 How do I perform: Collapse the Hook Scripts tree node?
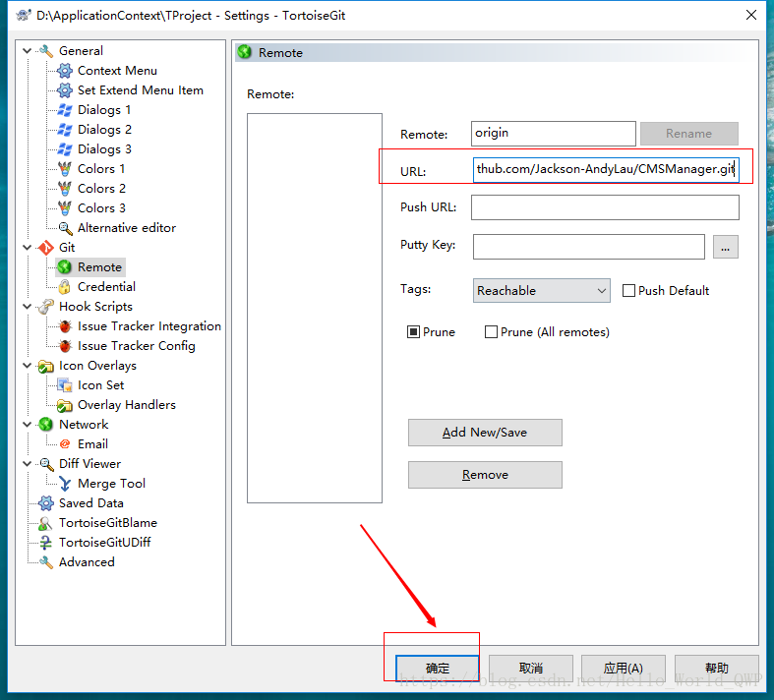28,307
